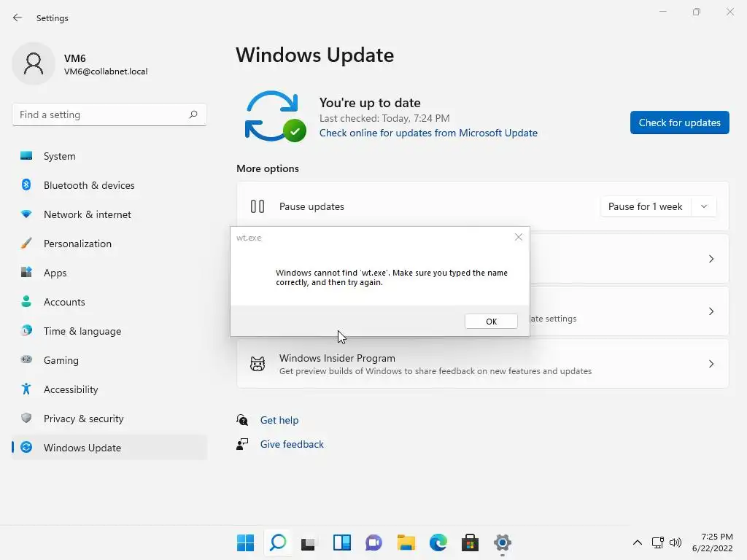Viewport: 747px width, 560px height.
Task: Open Microsoft Store from taskbar
Action: click(x=471, y=542)
